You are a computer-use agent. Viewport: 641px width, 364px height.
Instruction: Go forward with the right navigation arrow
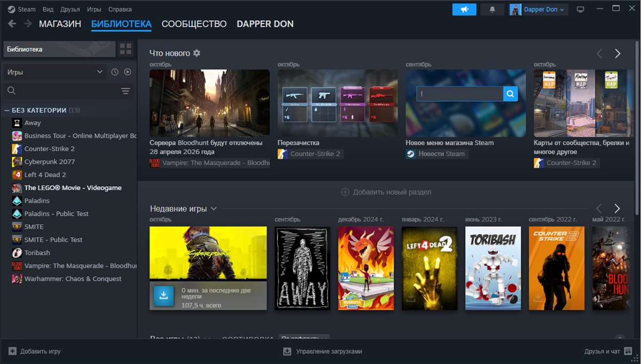(x=27, y=24)
